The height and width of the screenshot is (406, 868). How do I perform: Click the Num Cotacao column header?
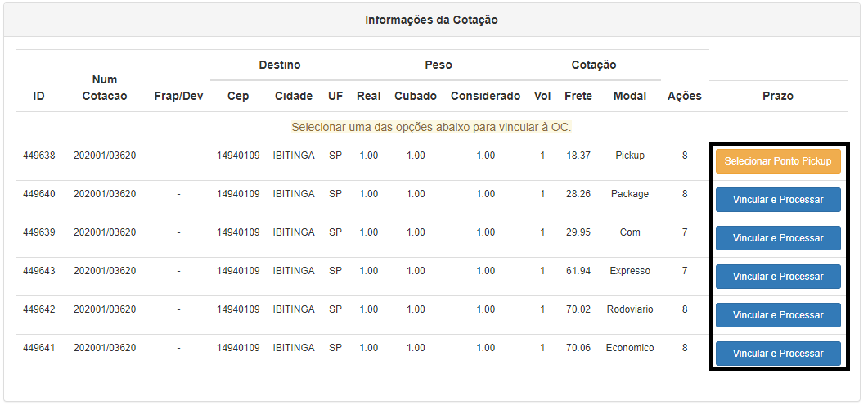[105, 88]
